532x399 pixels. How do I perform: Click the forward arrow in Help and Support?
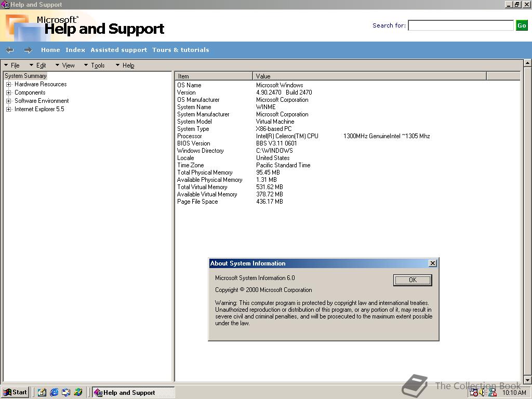coord(28,50)
